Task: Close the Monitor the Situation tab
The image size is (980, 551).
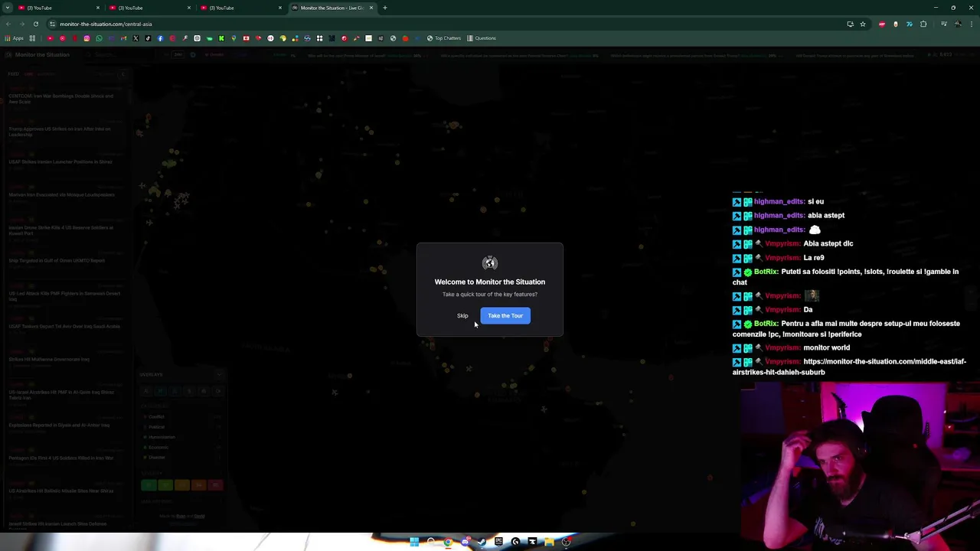Action: pyautogui.click(x=371, y=8)
